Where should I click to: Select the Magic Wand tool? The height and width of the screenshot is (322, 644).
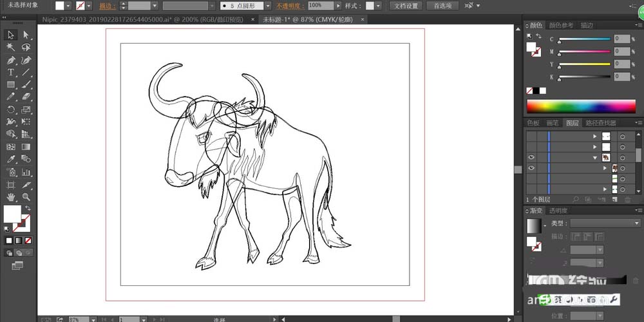pyautogui.click(x=11, y=47)
